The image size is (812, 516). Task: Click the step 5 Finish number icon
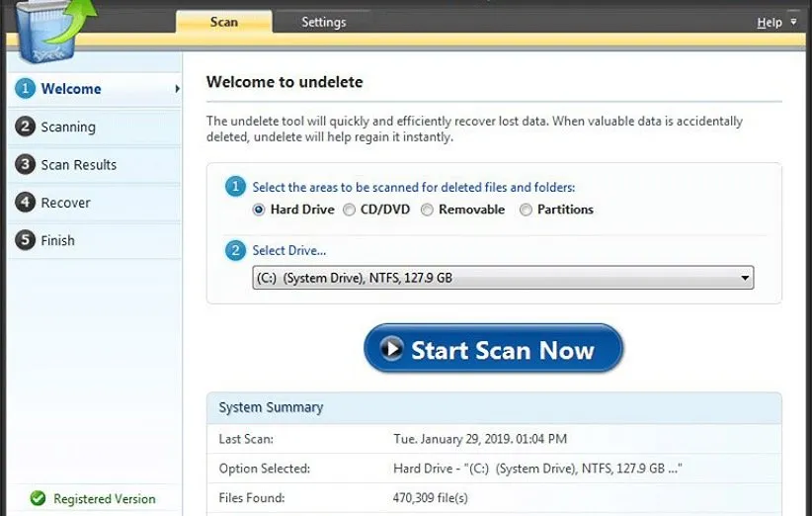26,240
